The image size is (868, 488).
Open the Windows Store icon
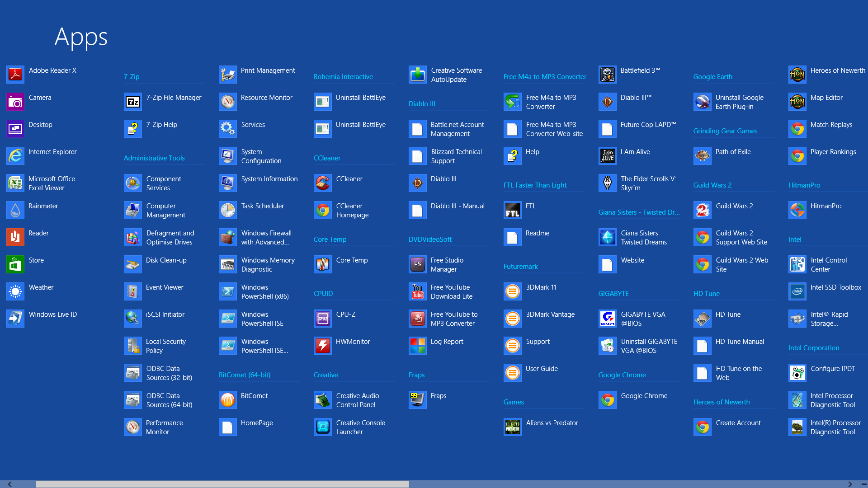coord(15,264)
